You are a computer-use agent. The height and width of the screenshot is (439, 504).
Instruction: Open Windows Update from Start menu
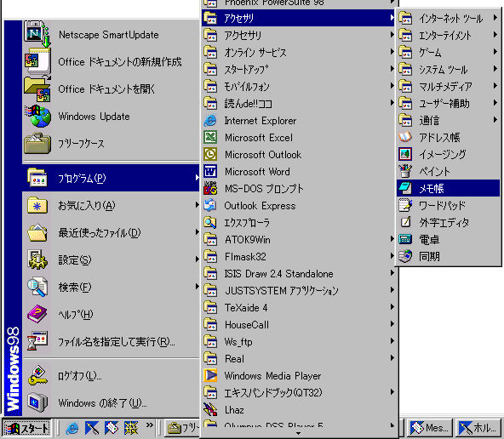(x=111, y=117)
